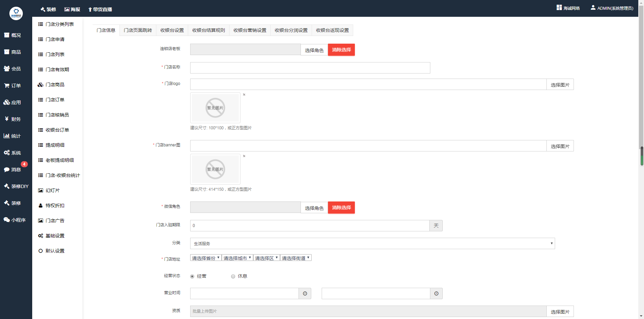644x319 pixels.
Task: Click the 基础设置 gears icon in submenu
Action: point(41,236)
